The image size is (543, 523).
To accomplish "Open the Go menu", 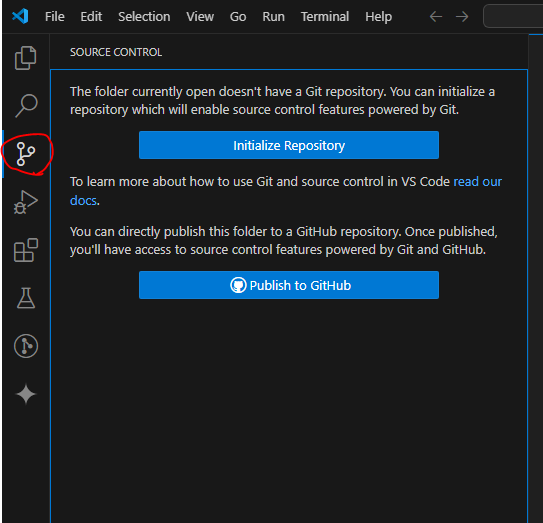I will tap(238, 17).
